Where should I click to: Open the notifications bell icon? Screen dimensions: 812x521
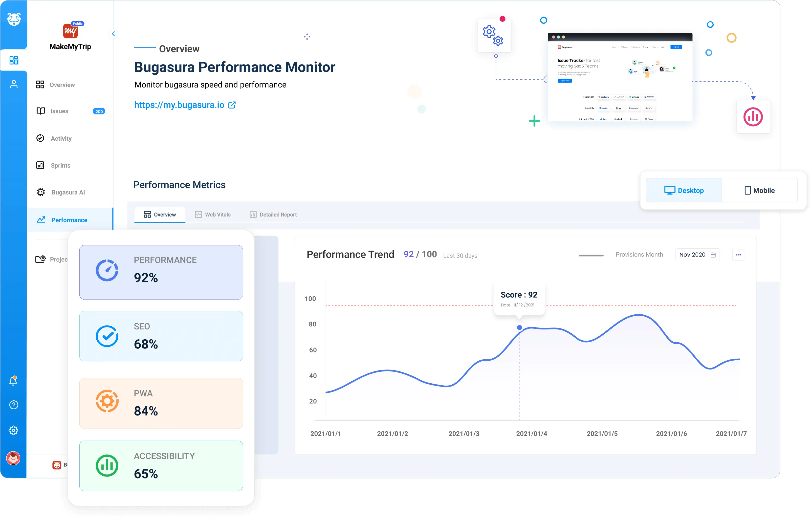14,380
